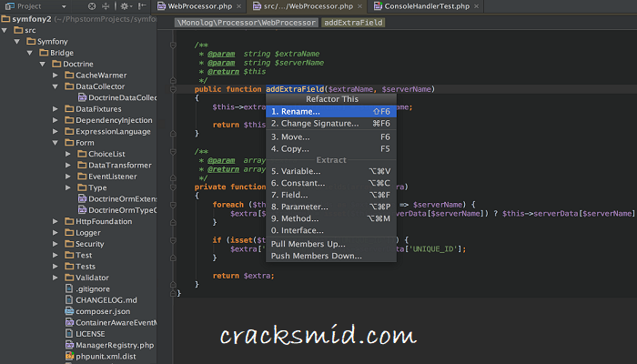Select the LICENSE file icon

(69, 334)
